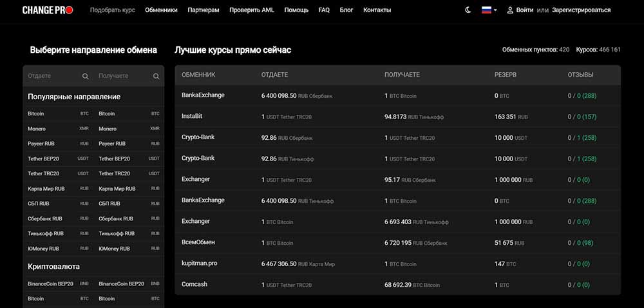Click the search icon in Получаете field
Screen dimensions: 644x308
(x=156, y=76)
